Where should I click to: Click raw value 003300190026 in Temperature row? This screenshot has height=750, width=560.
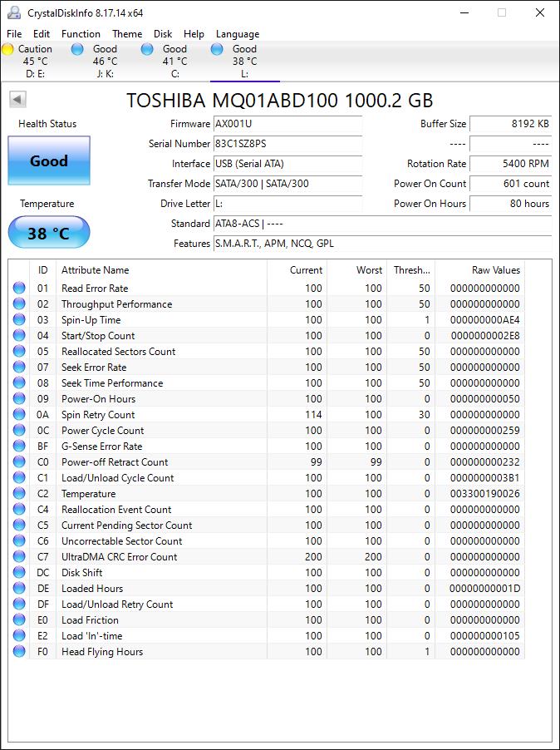(484, 494)
